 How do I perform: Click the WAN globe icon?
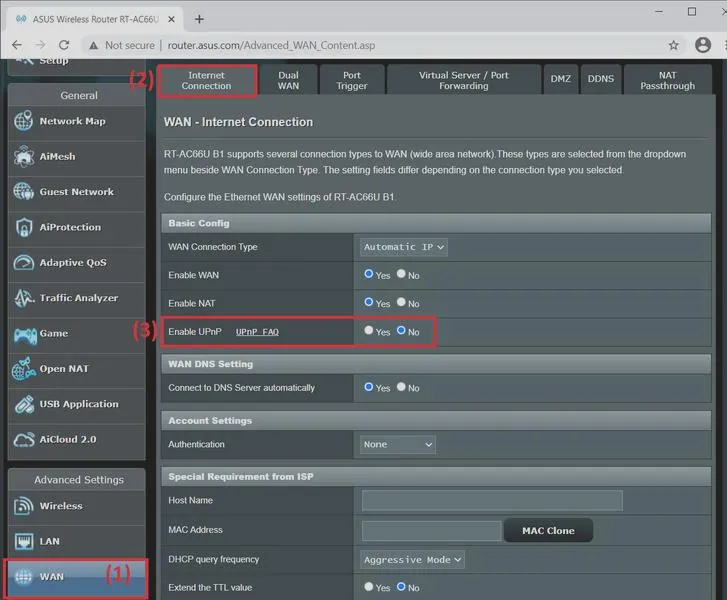(x=23, y=576)
